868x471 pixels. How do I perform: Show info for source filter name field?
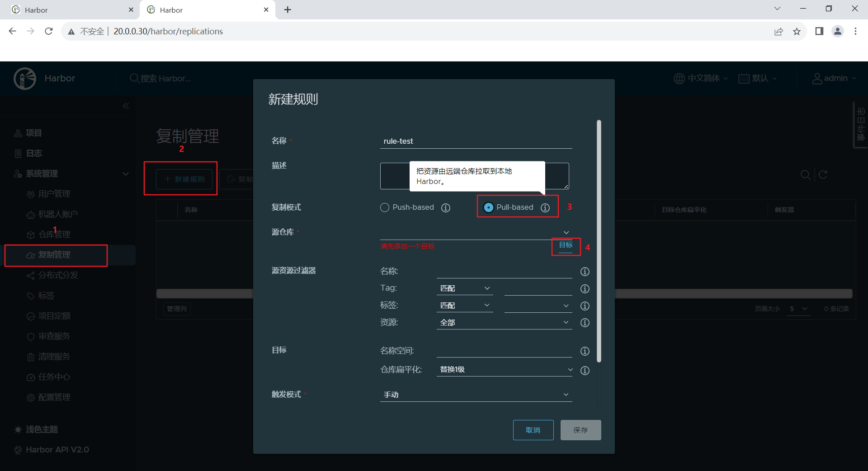pyautogui.click(x=585, y=272)
